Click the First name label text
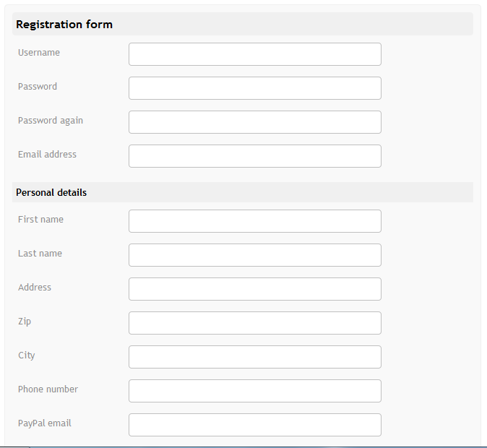The height and width of the screenshot is (448, 487). tap(40, 220)
